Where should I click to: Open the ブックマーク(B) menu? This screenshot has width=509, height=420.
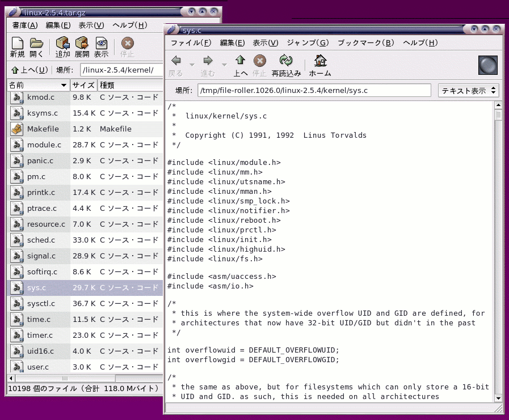pos(365,43)
